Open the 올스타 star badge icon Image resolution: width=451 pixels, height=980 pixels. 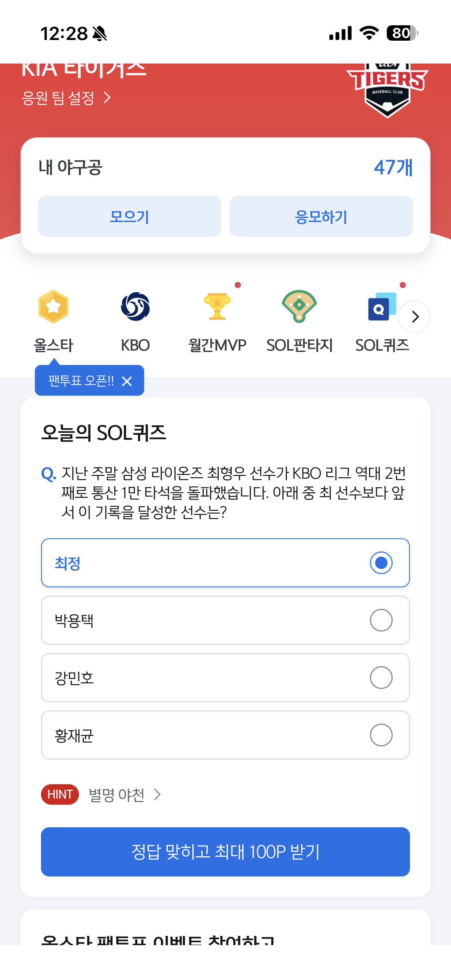[53, 307]
